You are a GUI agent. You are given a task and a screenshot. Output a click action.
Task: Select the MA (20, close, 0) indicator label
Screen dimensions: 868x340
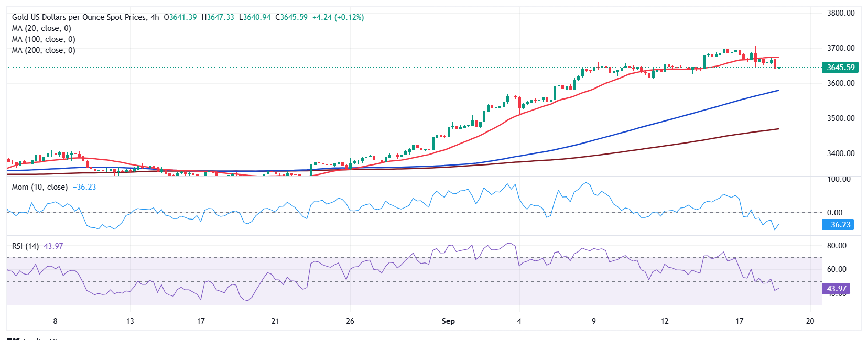(x=41, y=28)
